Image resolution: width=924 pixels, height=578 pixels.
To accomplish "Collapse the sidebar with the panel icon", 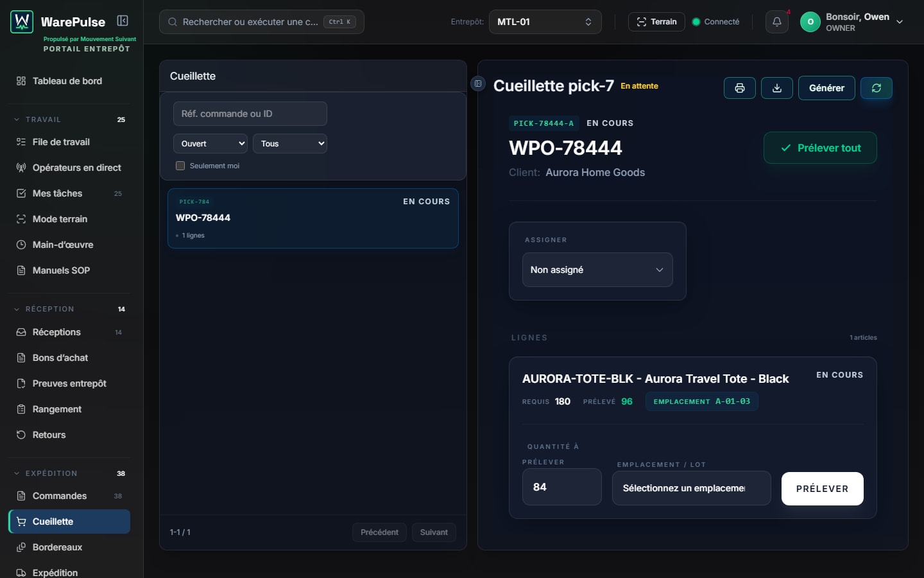I will tap(123, 21).
